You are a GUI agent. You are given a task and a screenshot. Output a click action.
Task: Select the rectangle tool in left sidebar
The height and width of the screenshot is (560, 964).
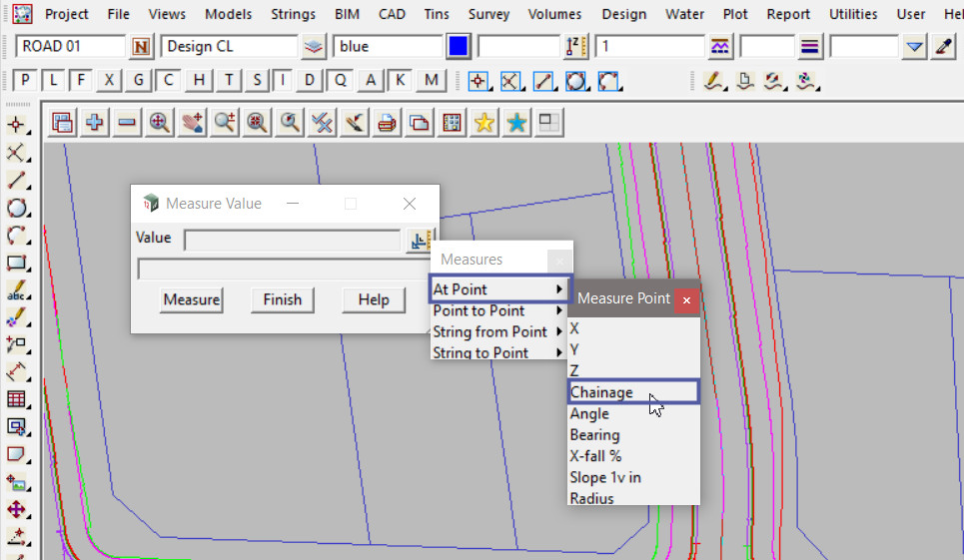click(x=17, y=263)
